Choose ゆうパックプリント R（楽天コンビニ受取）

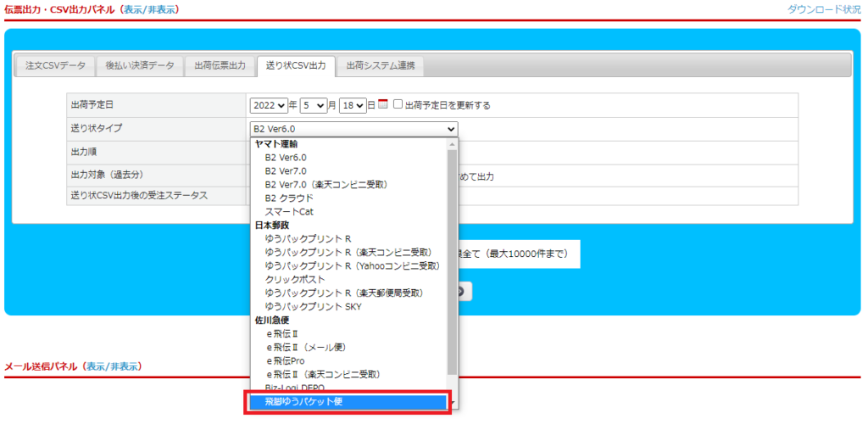(x=348, y=252)
